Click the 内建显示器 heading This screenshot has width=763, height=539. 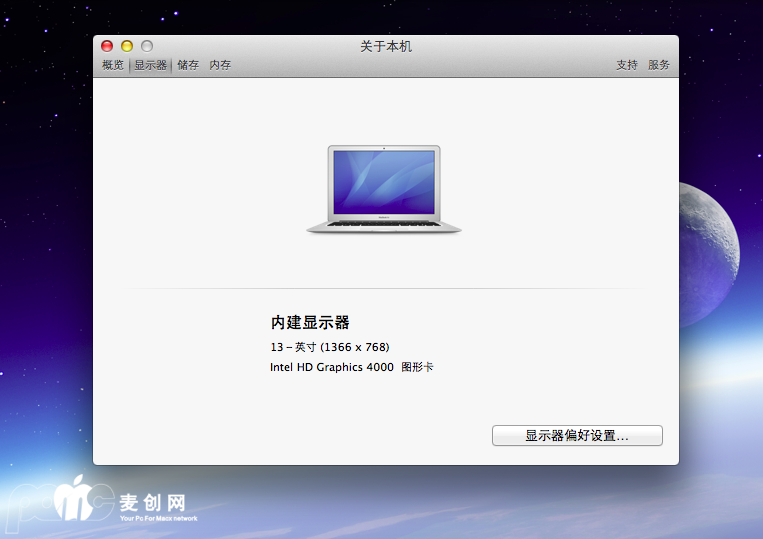click(x=310, y=322)
